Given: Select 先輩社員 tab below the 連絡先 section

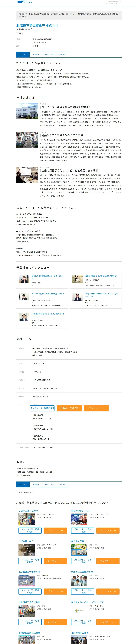Looking at the screenshot, I should [62, 484].
